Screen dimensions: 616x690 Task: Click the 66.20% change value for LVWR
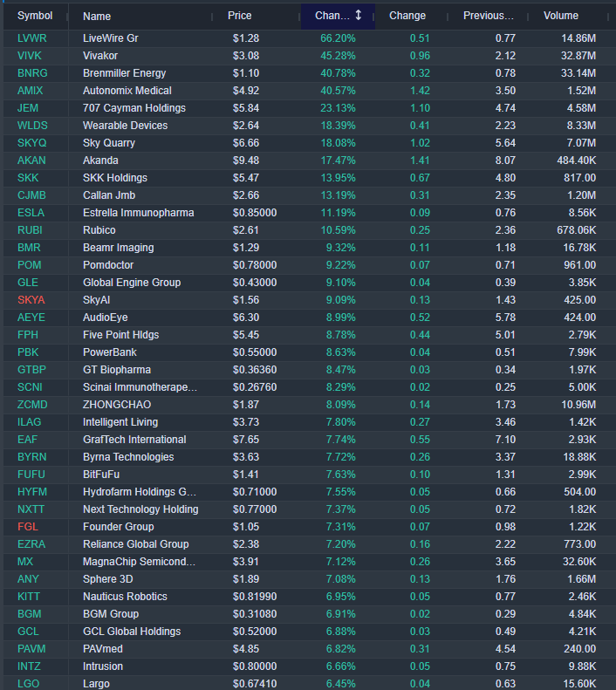pyautogui.click(x=338, y=38)
